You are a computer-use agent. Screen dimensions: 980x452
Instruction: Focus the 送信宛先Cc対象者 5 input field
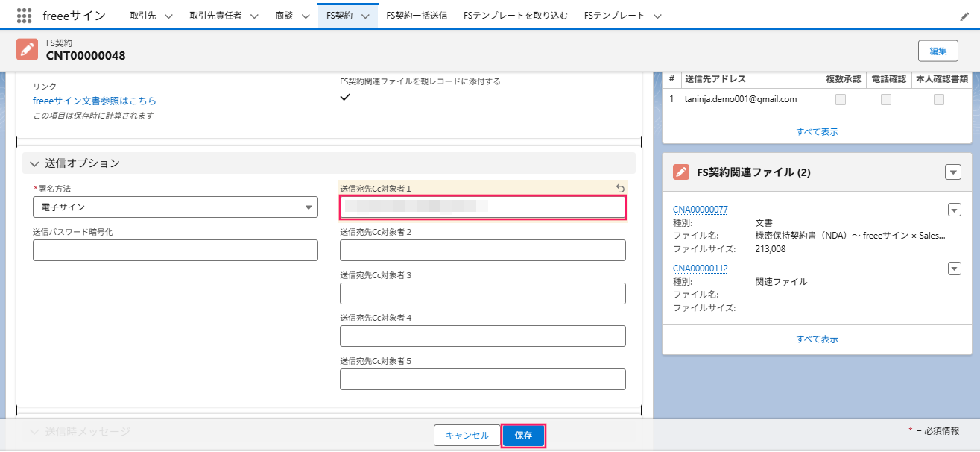(483, 380)
